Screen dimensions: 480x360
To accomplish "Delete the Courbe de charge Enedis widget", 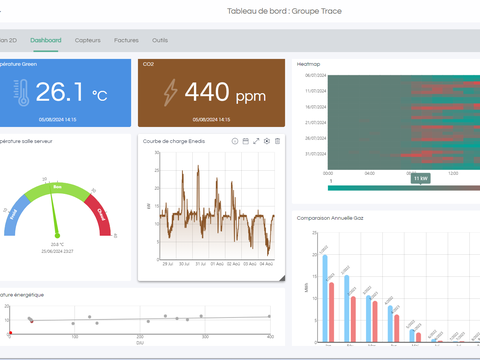I will (x=277, y=141).
